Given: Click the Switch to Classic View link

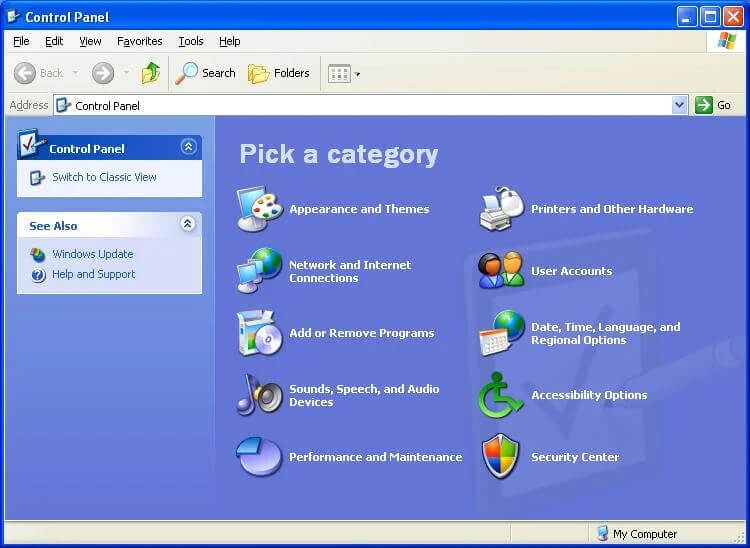Looking at the screenshot, I should point(104,177).
